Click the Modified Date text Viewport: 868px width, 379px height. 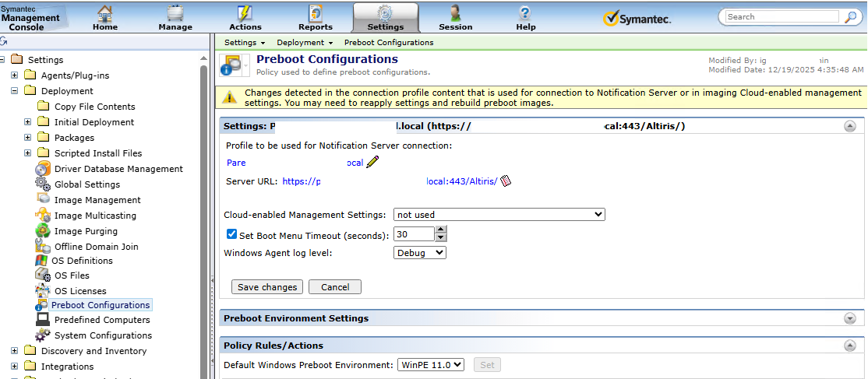point(786,70)
